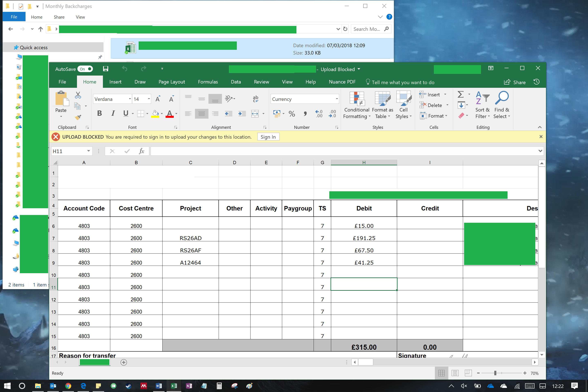The image size is (588, 392).
Task: Open the font name Verdana dropdown
Action: pos(130,99)
